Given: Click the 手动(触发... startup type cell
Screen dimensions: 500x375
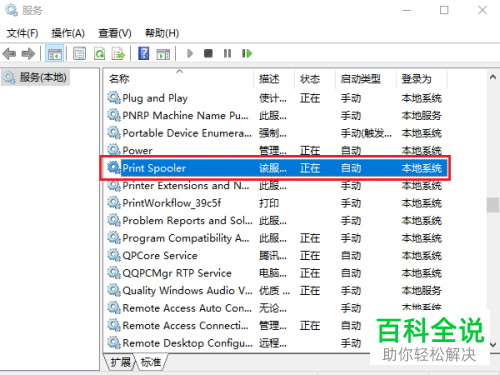Looking at the screenshot, I should click(366, 133).
